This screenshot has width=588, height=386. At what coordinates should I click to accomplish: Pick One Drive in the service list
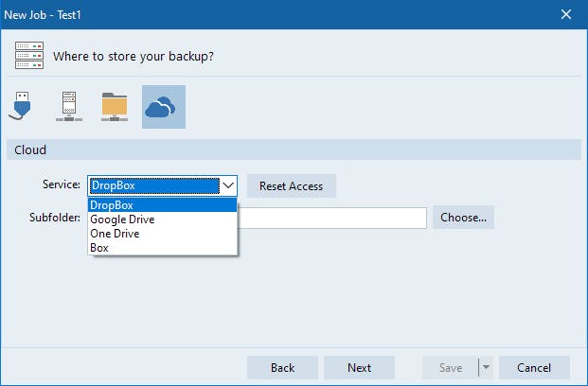pos(162,234)
